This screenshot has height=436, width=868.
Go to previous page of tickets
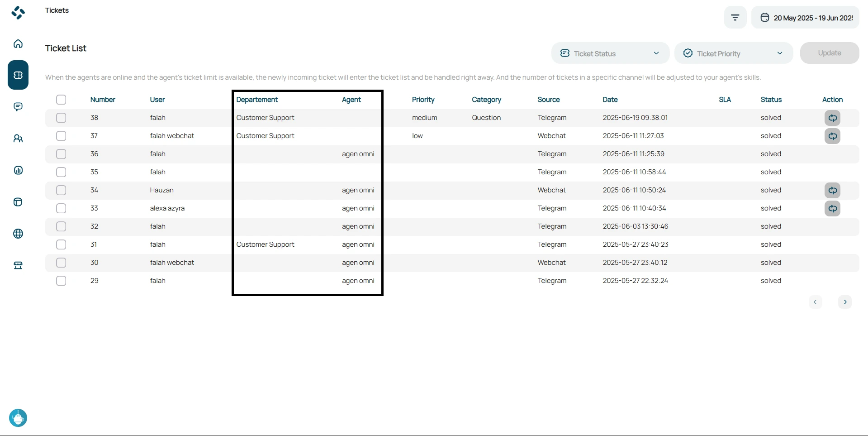coord(816,302)
